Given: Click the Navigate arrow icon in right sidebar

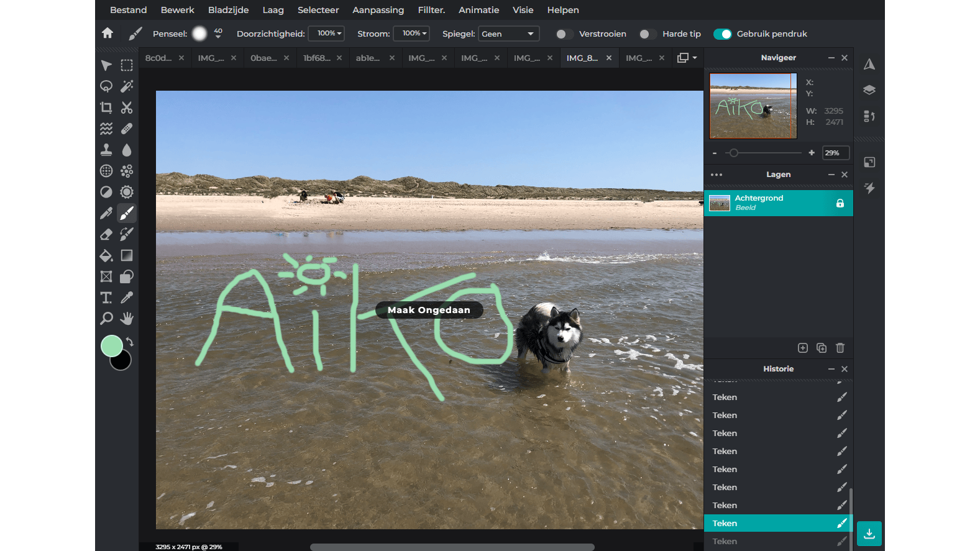Looking at the screenshot, I should click(x=869, y=64).
